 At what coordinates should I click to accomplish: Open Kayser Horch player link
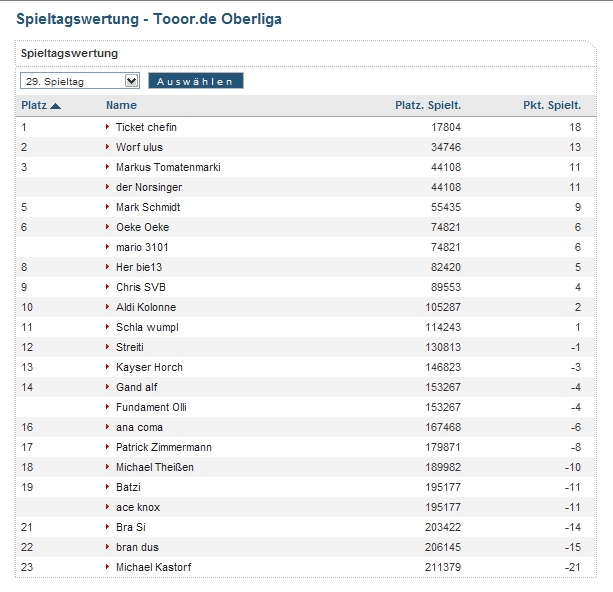click(x=149, y=367)
